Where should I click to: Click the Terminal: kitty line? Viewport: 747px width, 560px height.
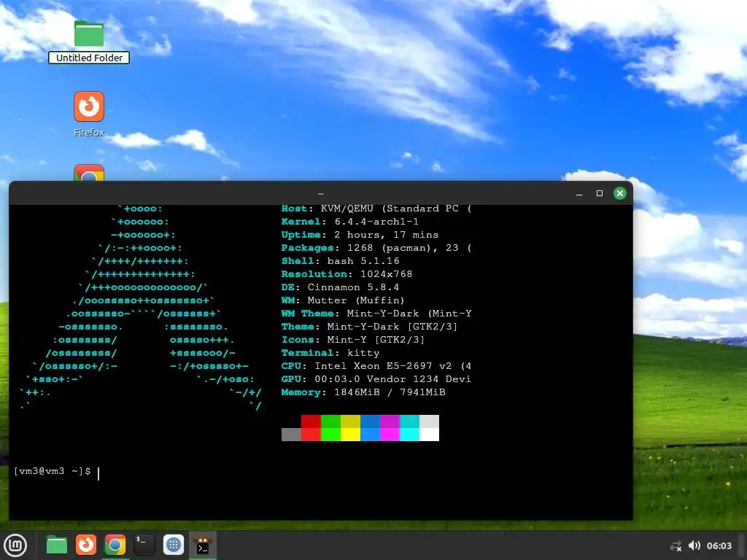click(330, 353)
